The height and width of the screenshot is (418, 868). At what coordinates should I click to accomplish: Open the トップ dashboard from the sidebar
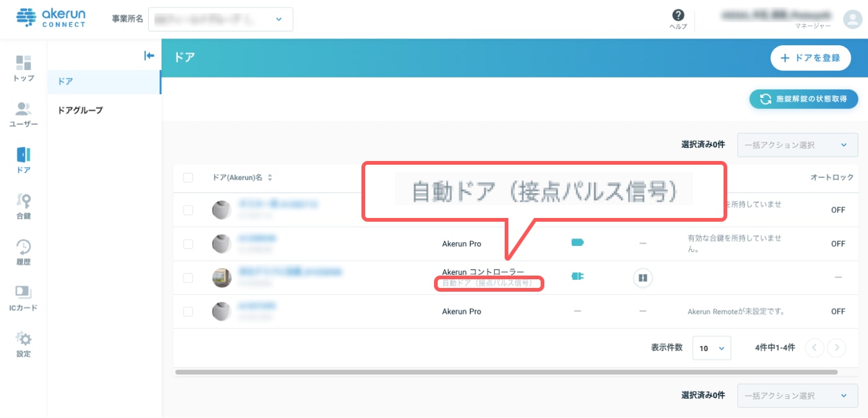(24, 68)
